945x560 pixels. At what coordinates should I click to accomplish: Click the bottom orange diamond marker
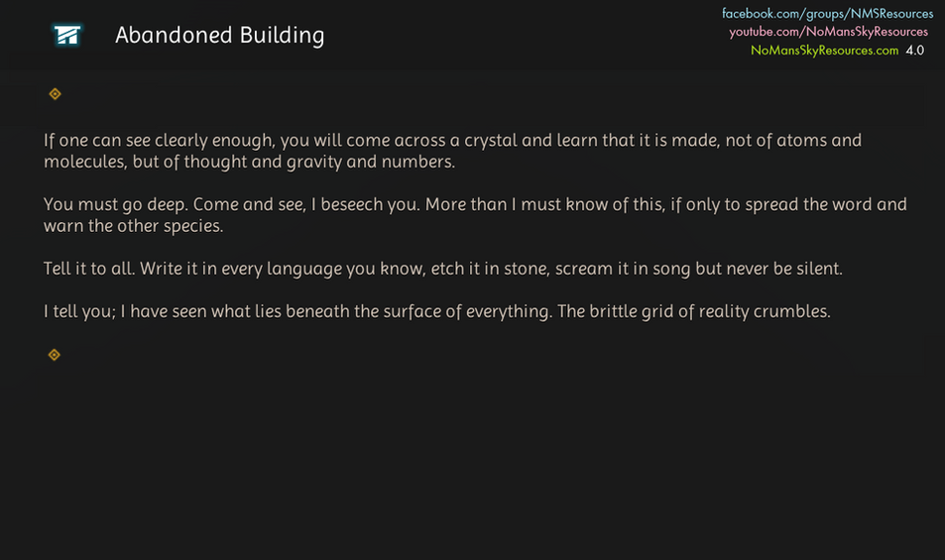tap(55, 355)
